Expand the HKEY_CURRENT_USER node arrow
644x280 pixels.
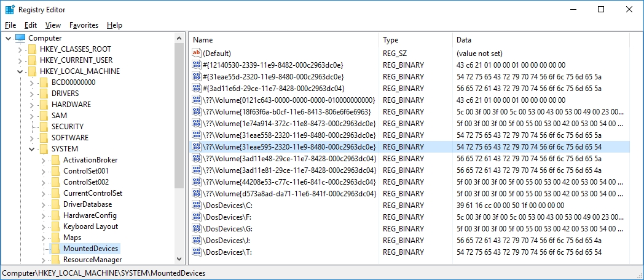20,60
